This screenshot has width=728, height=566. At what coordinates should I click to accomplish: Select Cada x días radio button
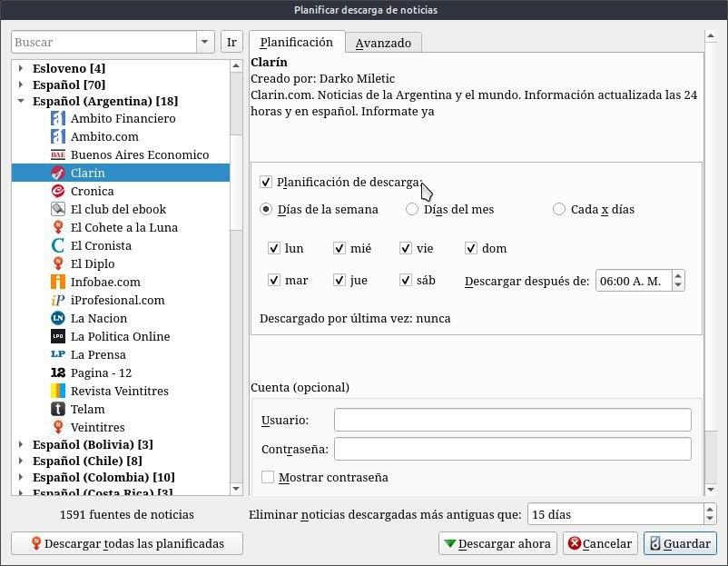559,210
